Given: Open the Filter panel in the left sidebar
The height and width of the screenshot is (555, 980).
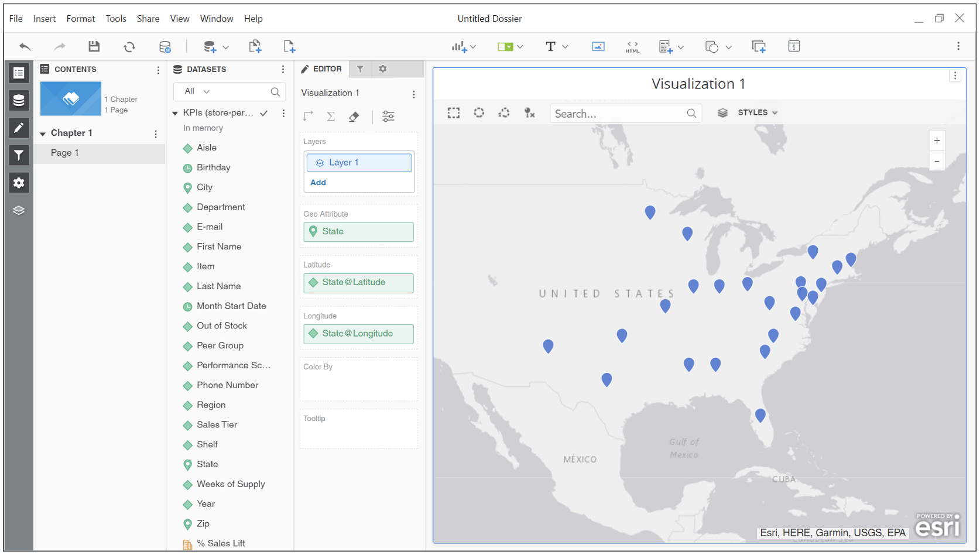Looking at the screenshot, I should tap(19, 155).
